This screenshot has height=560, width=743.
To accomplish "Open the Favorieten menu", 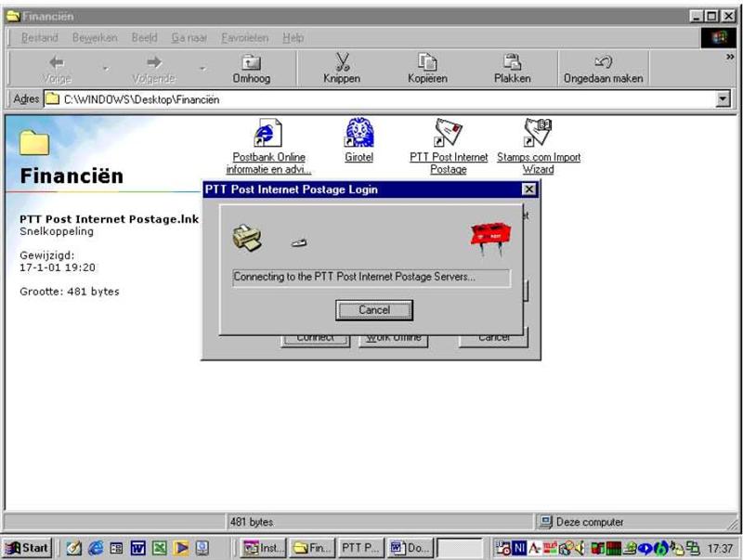I will [245, 37].
